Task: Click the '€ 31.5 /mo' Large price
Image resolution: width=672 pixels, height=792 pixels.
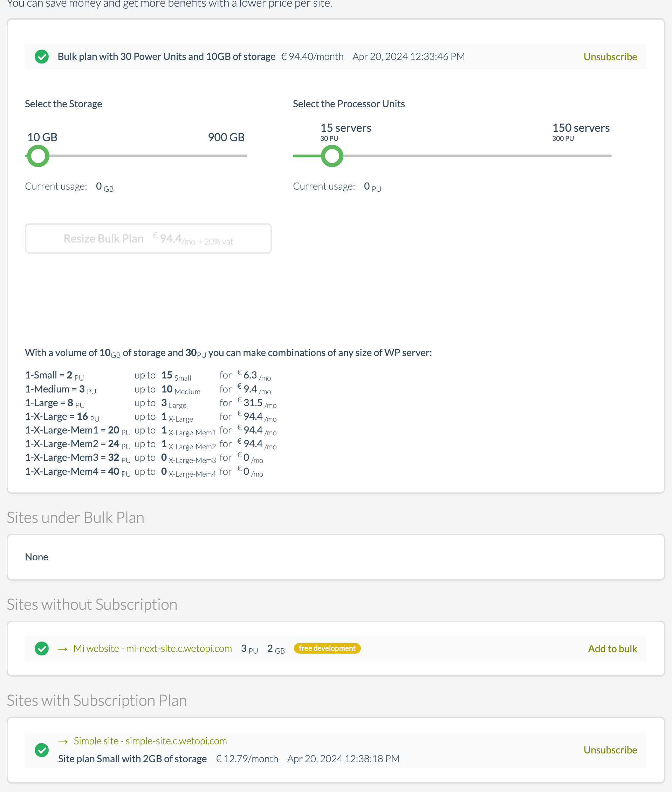Action: coord(257,403)
